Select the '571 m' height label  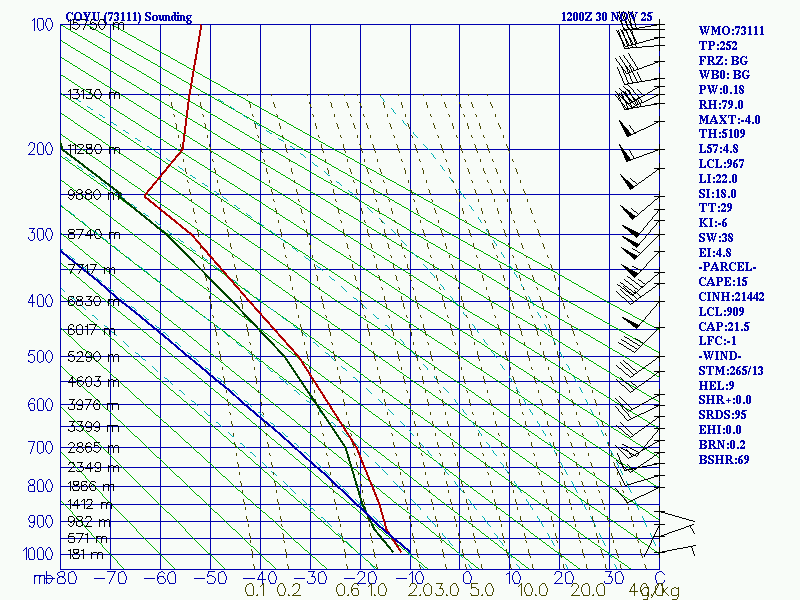87,539
